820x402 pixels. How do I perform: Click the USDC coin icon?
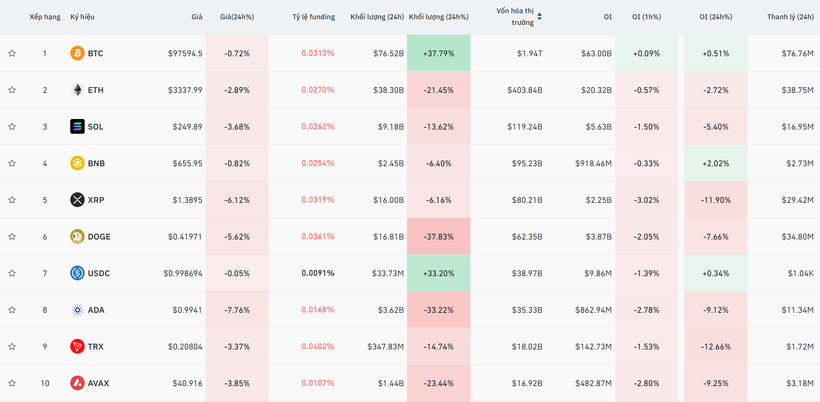click(x=77, y=273)
